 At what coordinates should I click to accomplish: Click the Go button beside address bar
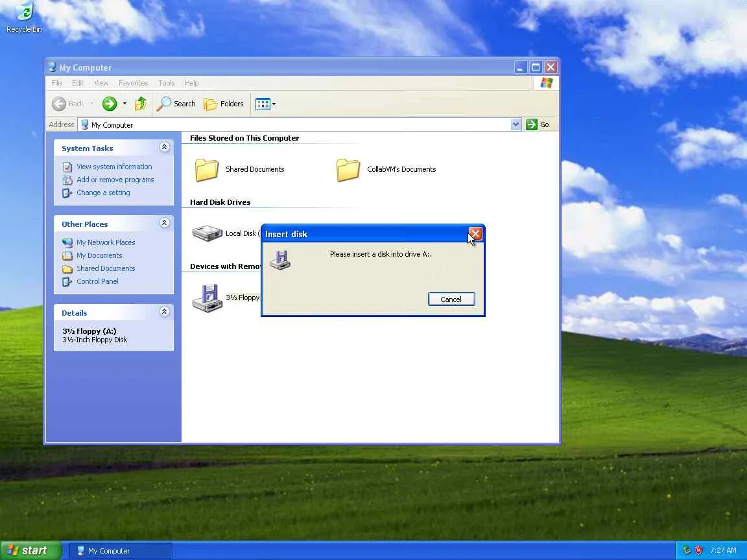point(538,124)
